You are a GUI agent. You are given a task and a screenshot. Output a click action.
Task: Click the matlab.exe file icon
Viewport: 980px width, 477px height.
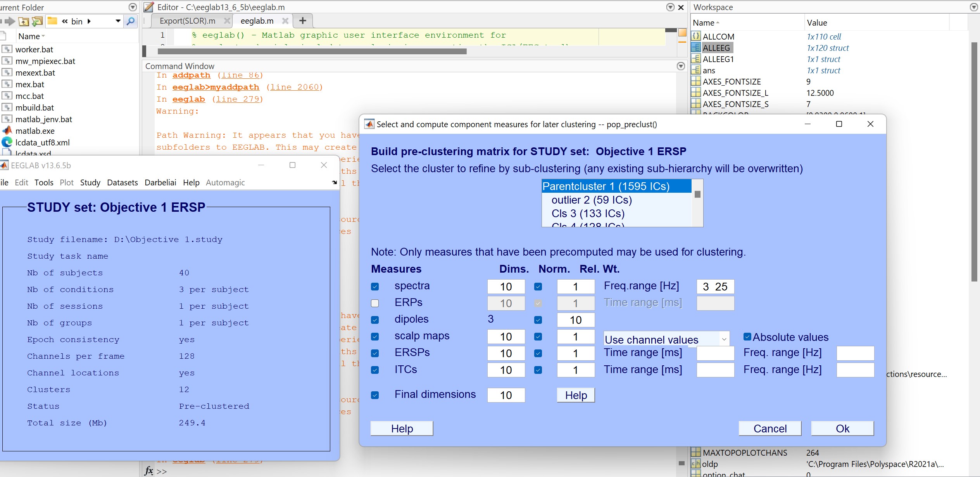[7, 131]
